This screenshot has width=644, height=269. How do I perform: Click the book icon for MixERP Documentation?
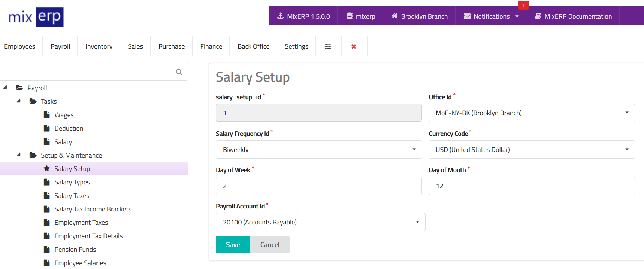point(538,16)
